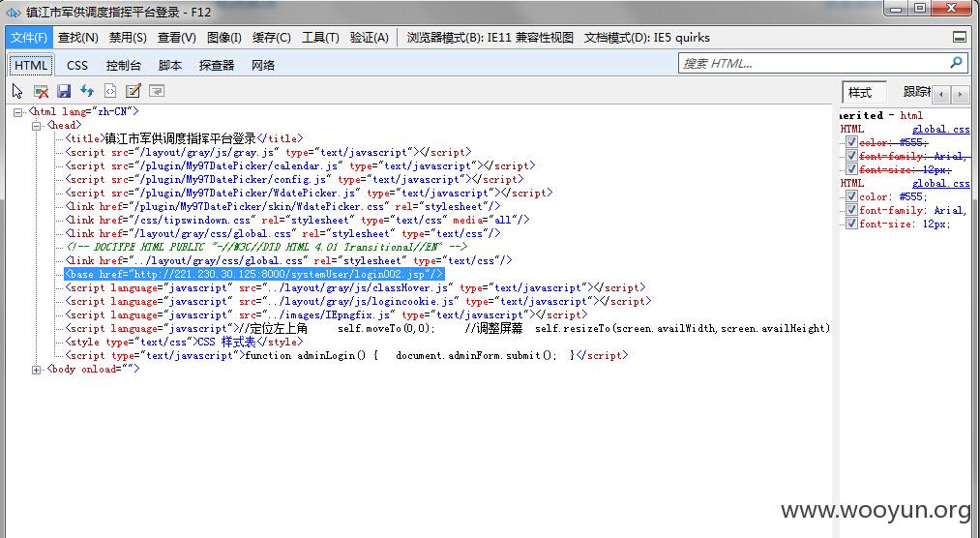The image size is (980, 538).
Task: Select the style CSS 样式表 node
Action: [185, 343]
